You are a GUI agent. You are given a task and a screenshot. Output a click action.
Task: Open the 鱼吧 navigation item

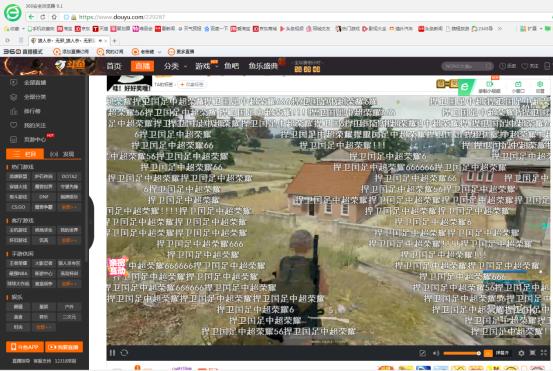[231, 66]
